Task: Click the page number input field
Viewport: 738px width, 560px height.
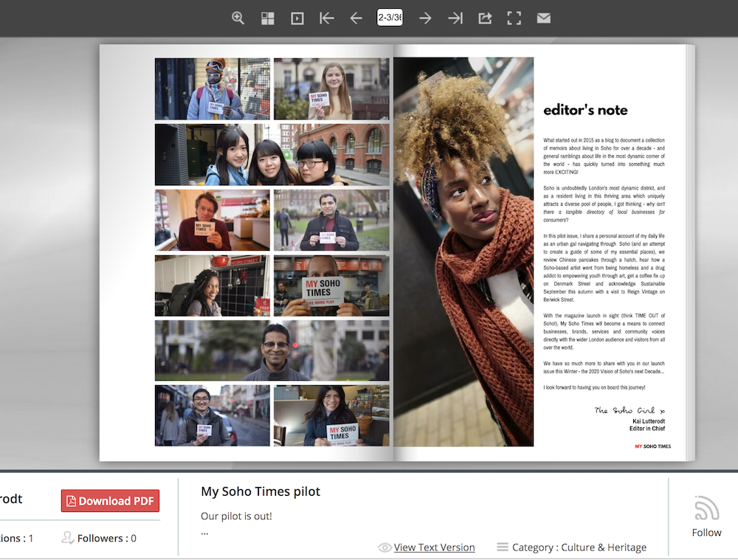Action: (390, 18)
